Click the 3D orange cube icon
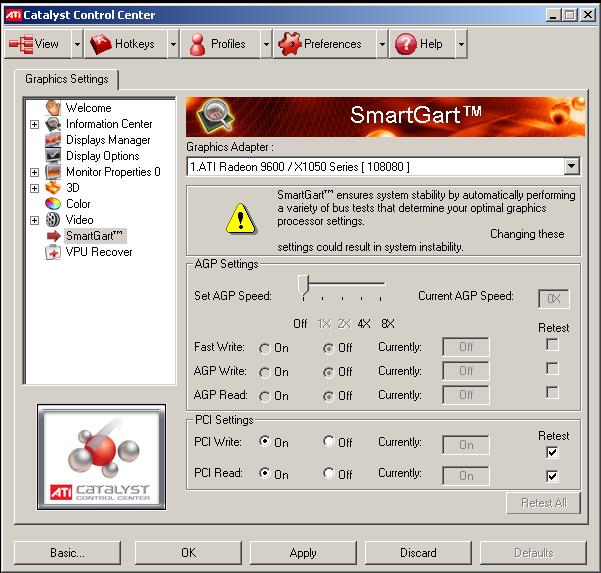Image resolution: width=601 pixels, height=573 pixels. point(53,188)
